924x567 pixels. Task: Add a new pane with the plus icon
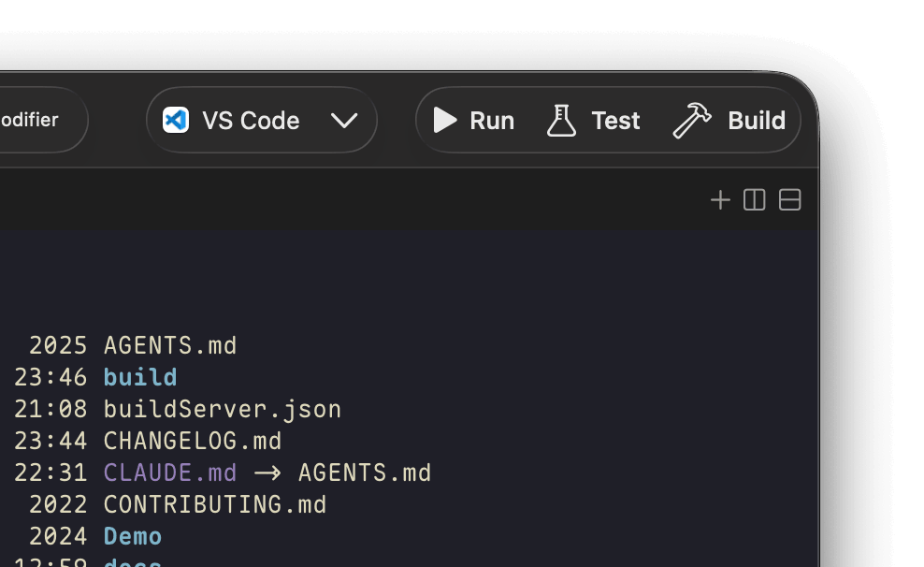pos(720,200)
